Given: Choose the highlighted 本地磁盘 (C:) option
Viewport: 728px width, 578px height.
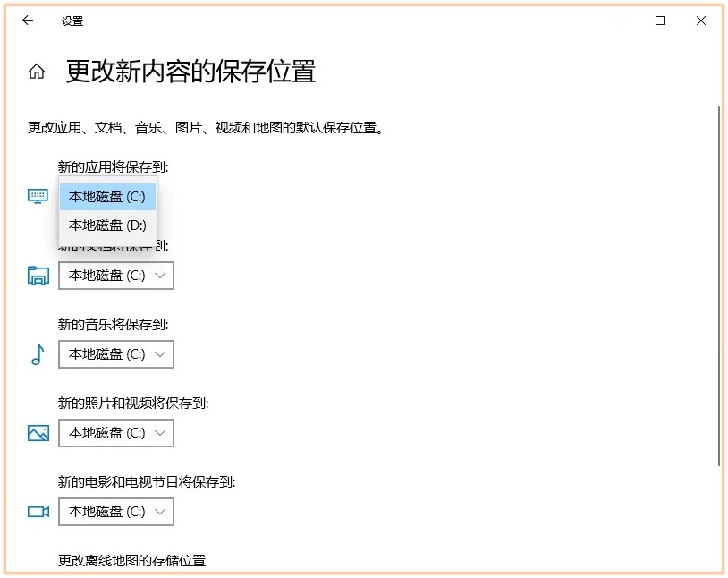Looking at the screenshot, I should pyautogui.click(x=106, y=196).
